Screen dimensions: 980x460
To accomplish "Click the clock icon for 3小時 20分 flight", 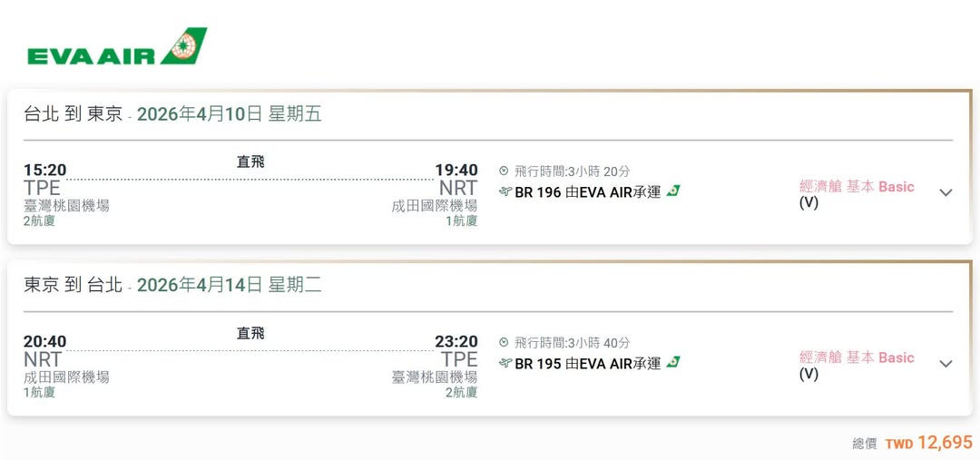I will tap(505, 171).
